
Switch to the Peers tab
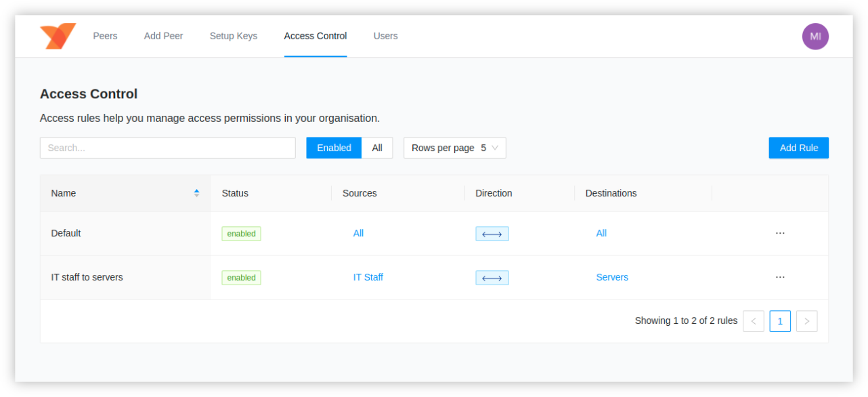point(105,36)
